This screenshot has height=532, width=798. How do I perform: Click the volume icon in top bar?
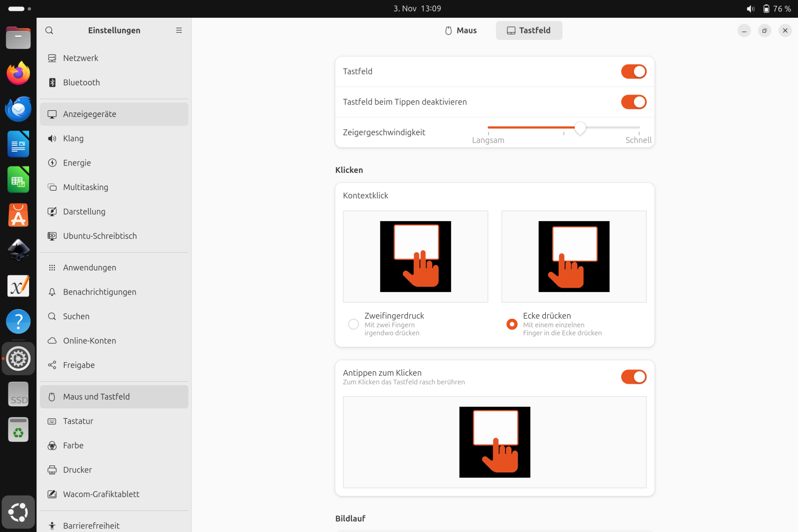pyautogui.click(x=751, y=9)
